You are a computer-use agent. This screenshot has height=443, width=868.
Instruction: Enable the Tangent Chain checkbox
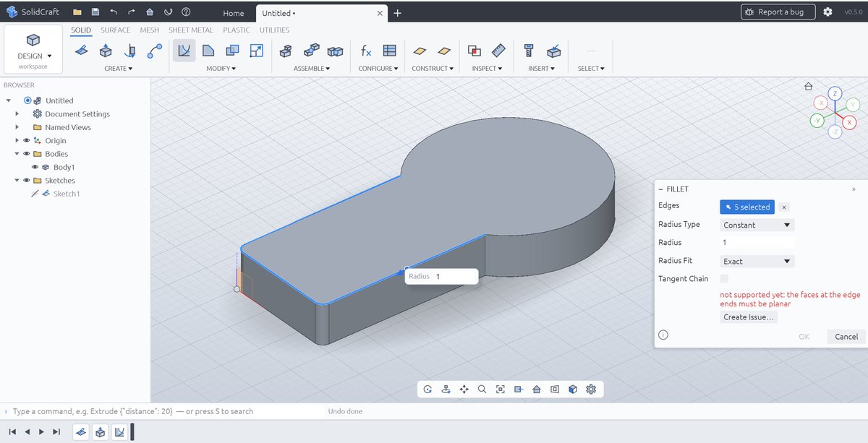[725, 279]
